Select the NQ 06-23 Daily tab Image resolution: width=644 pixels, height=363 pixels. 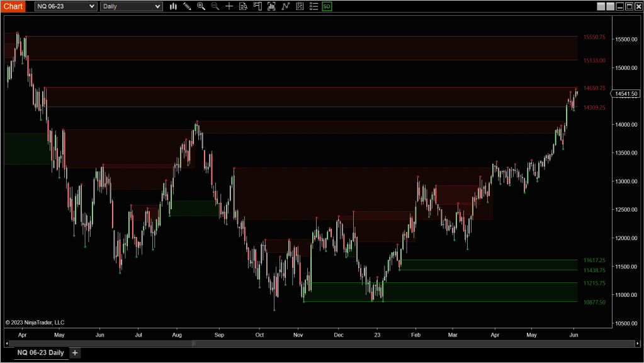pos(40,353)
